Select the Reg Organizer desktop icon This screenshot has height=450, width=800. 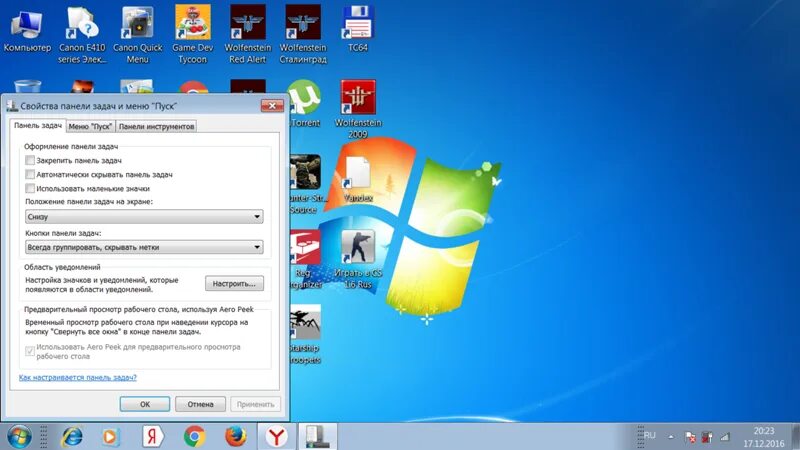(305, 259)
